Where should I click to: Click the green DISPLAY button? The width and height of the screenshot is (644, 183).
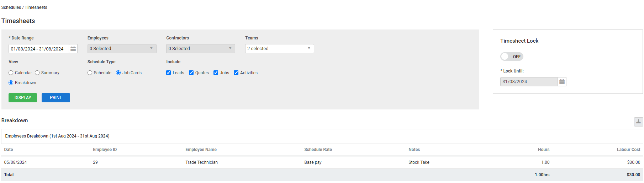[23, 98]
